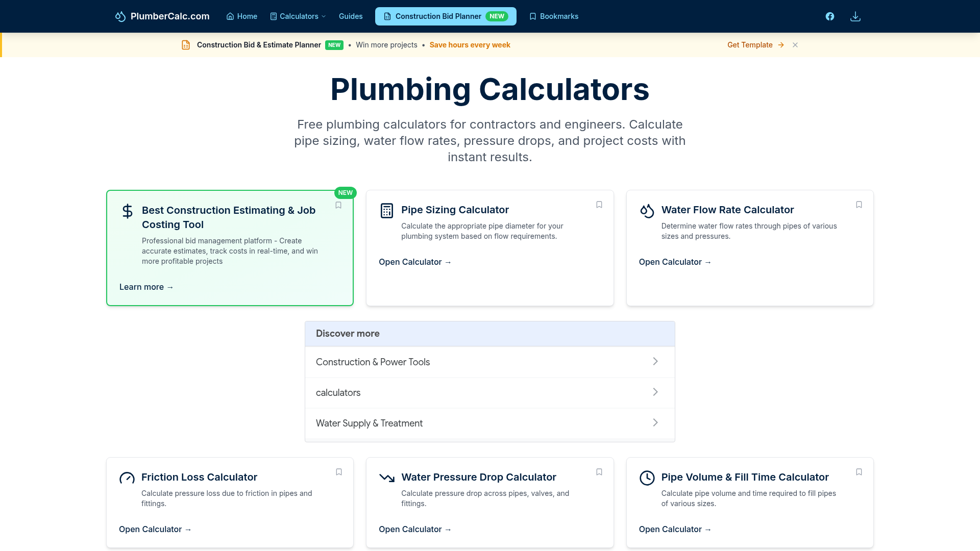Click the Plumbing Calculators heading

490,89
